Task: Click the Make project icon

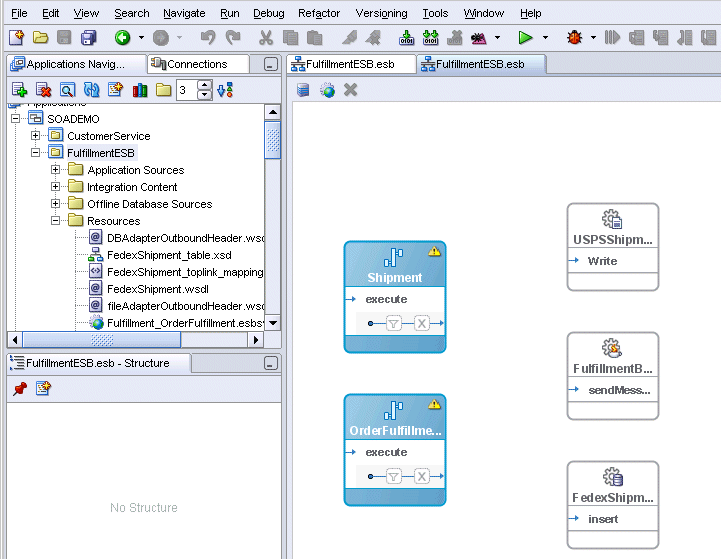Action: (406, 37)
